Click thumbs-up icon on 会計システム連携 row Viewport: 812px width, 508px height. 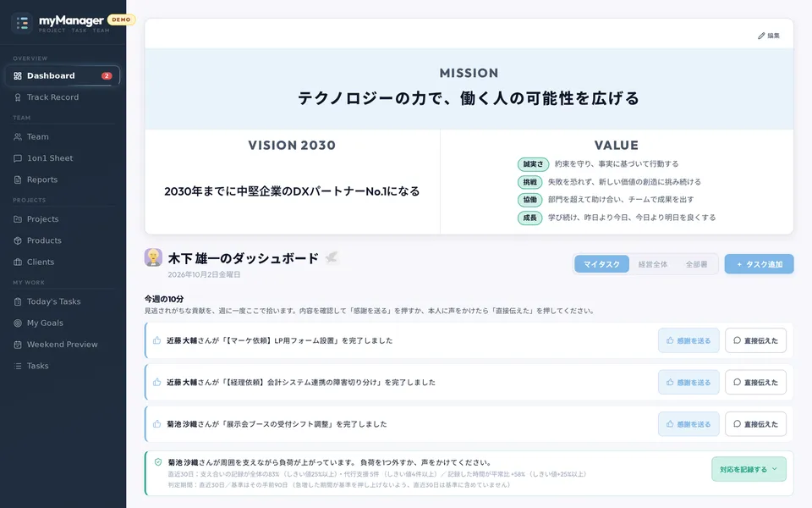(x=157, y=382)
